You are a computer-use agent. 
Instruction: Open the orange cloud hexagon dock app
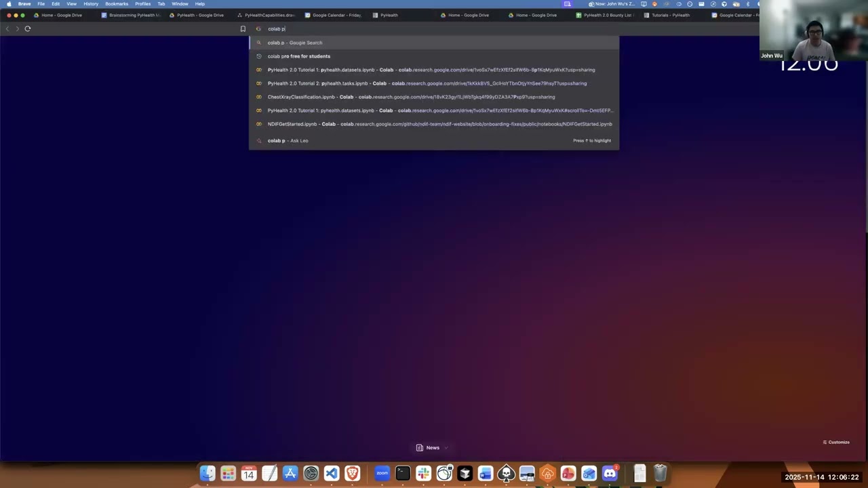[x=547, y=473]
